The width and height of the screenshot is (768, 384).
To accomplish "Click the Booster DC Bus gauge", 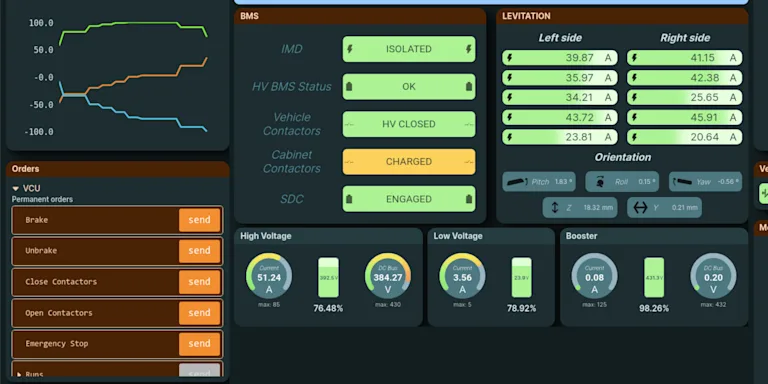I will tap(713, 276).
